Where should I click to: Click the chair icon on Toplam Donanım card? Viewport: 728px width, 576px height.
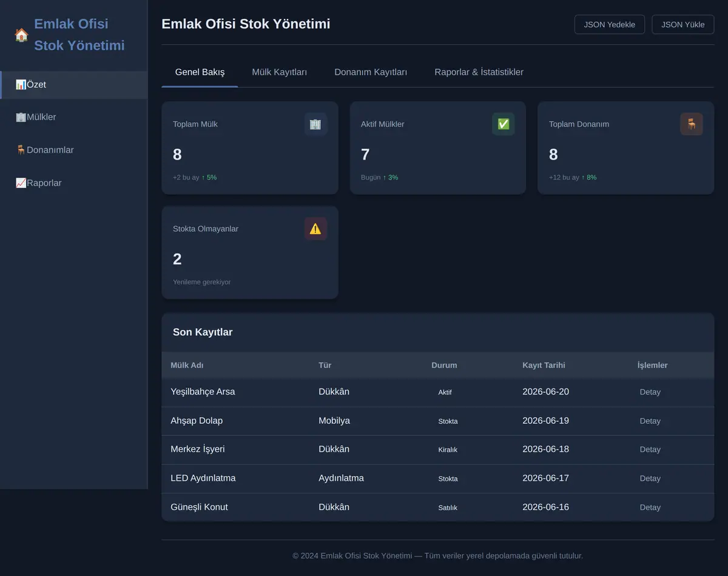tap(692, 124)
